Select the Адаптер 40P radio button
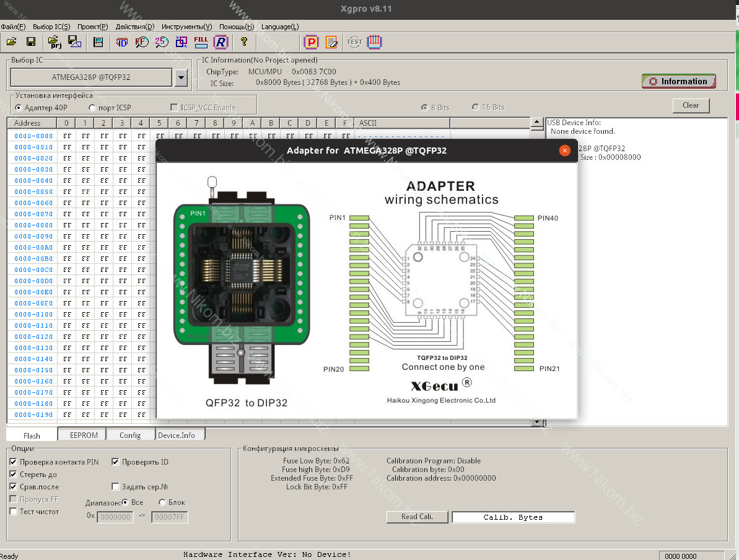Screen dimensions: 739x560 [19, 107]
